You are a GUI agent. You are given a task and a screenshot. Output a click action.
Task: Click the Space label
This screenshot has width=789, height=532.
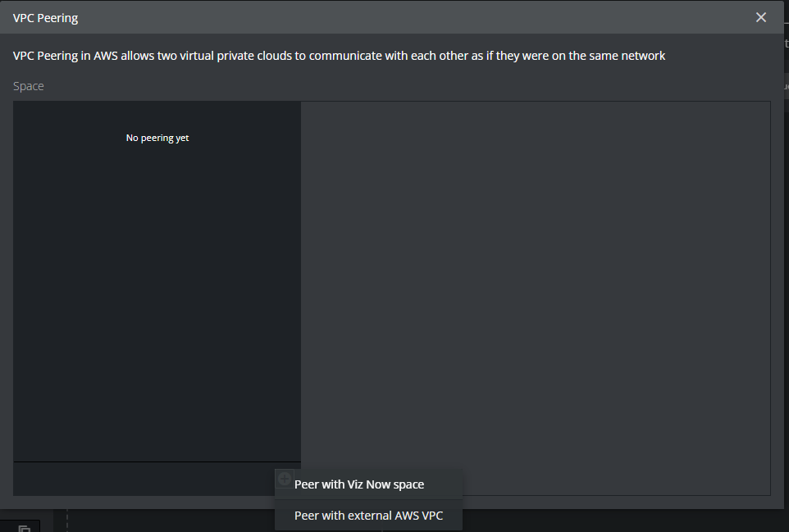pyautogui.click(x=29, y=86)
